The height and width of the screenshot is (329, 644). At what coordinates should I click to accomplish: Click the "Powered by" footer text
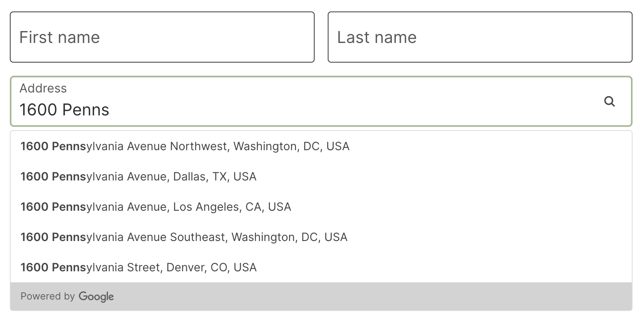(x=47, y=296)
